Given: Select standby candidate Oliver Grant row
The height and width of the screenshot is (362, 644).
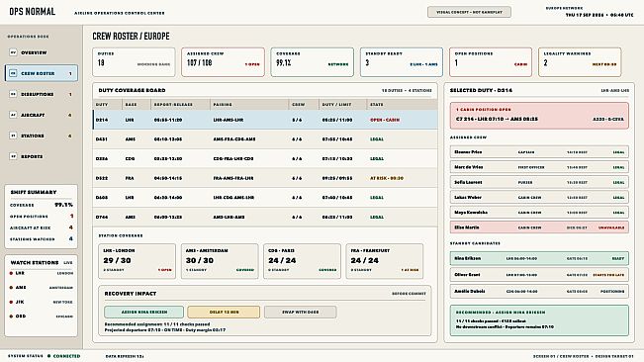Looking at the screenshot, I should (x=539, y=275).
